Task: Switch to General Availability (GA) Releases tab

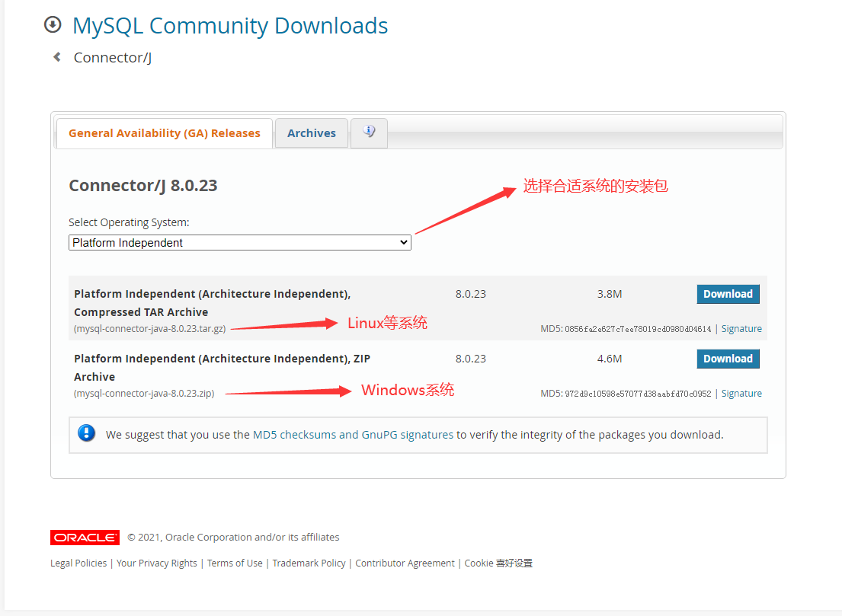Action: tap(165, 133)
